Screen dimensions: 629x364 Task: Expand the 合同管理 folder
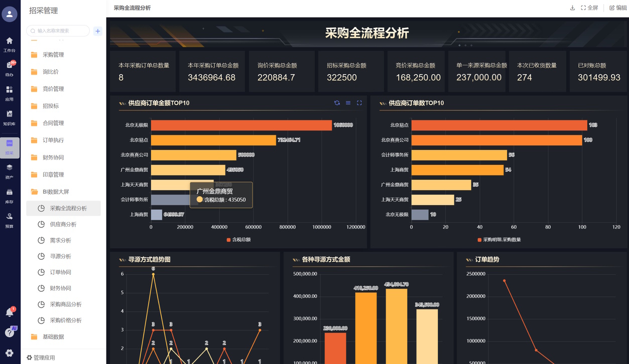coord(53,123)
